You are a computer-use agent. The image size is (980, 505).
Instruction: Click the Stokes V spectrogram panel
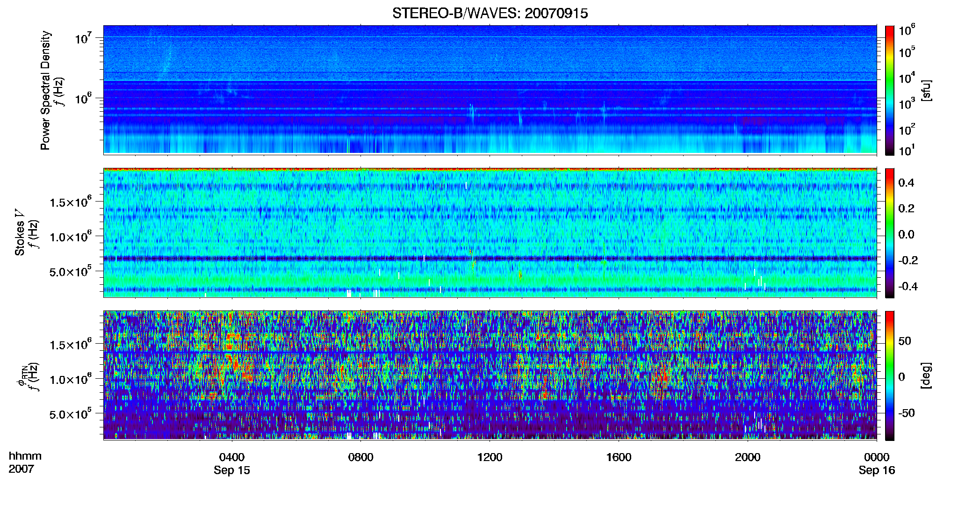pos(490,232)
